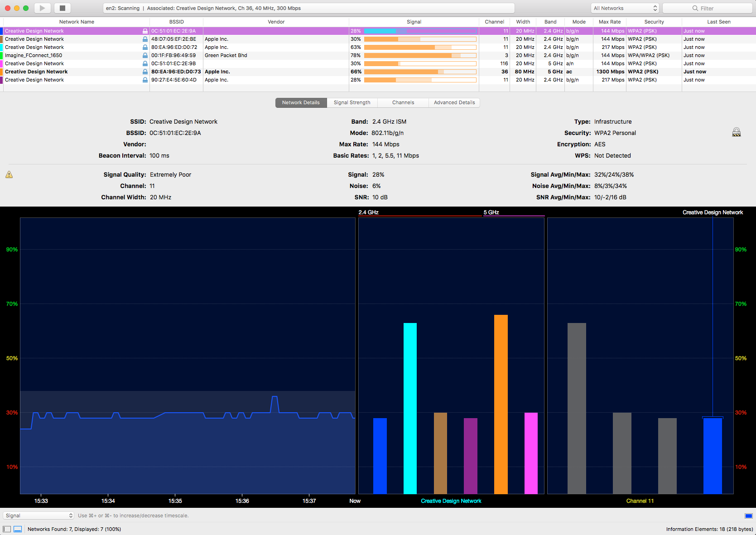Screen dimensions: 756x535
Task: Select the Imagine_FConnect_1650 network row
Action: (x=378, y=55)
